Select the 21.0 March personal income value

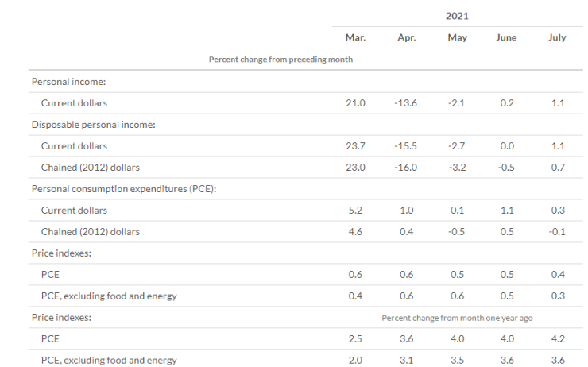coord(355,102)
